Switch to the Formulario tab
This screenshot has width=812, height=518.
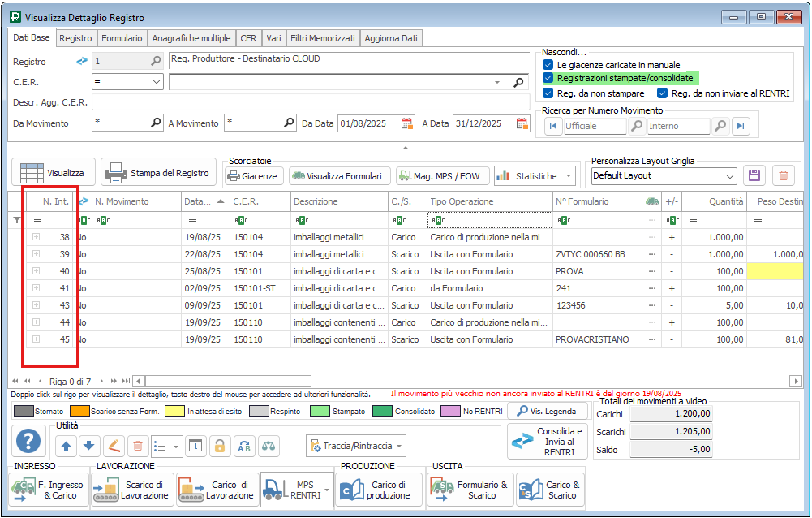(x=122, y=38)
